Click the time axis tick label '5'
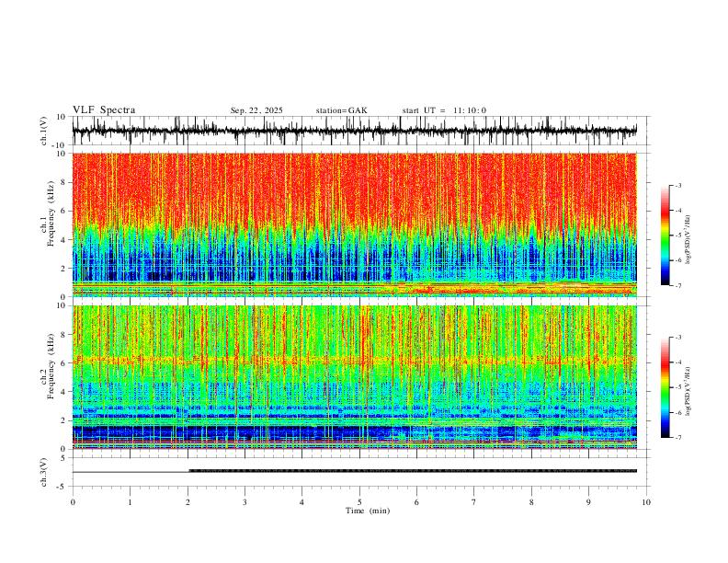 [x=359, y=502]
